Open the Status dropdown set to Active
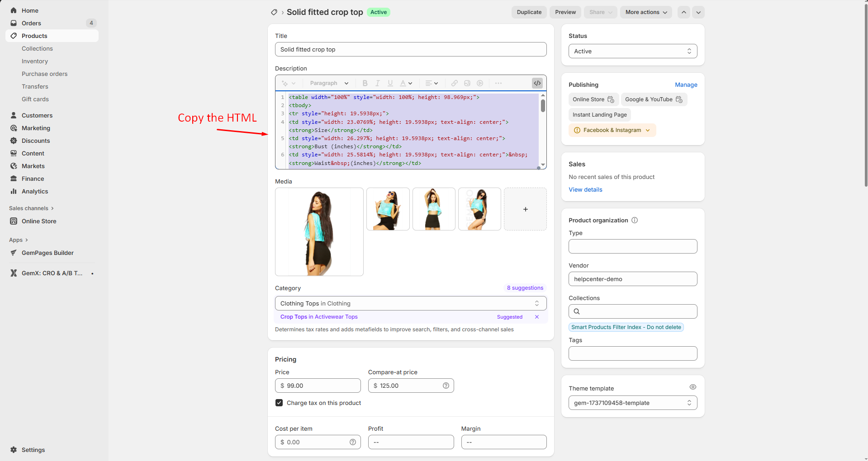 (632, 51)
